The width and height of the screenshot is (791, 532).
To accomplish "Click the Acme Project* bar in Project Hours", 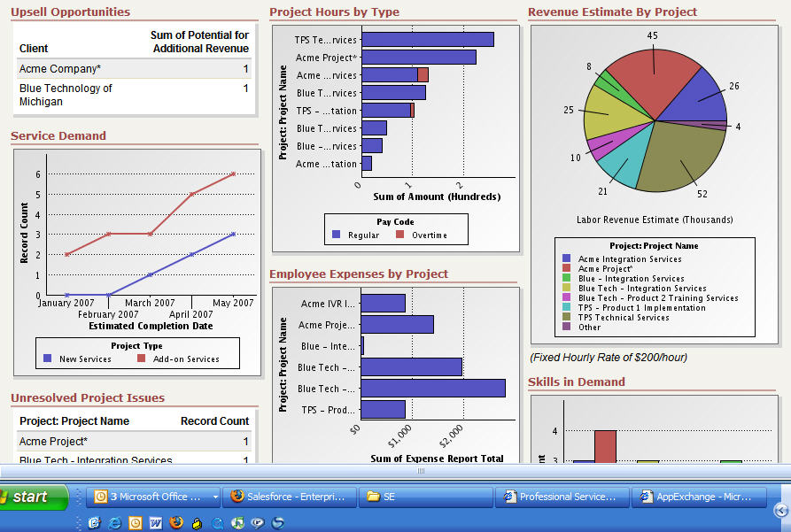I will coord(419,57).
